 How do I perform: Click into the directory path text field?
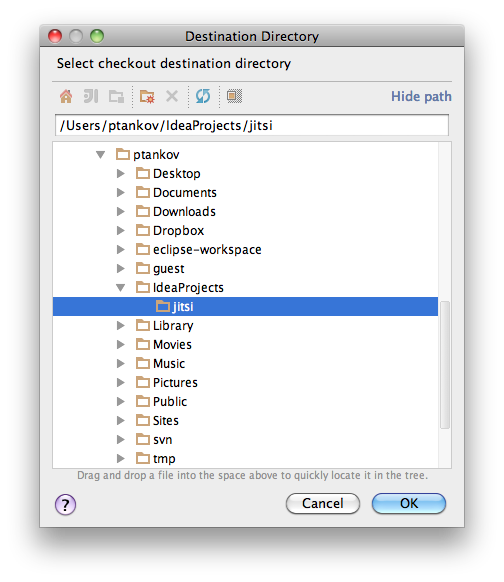[252, 125]
